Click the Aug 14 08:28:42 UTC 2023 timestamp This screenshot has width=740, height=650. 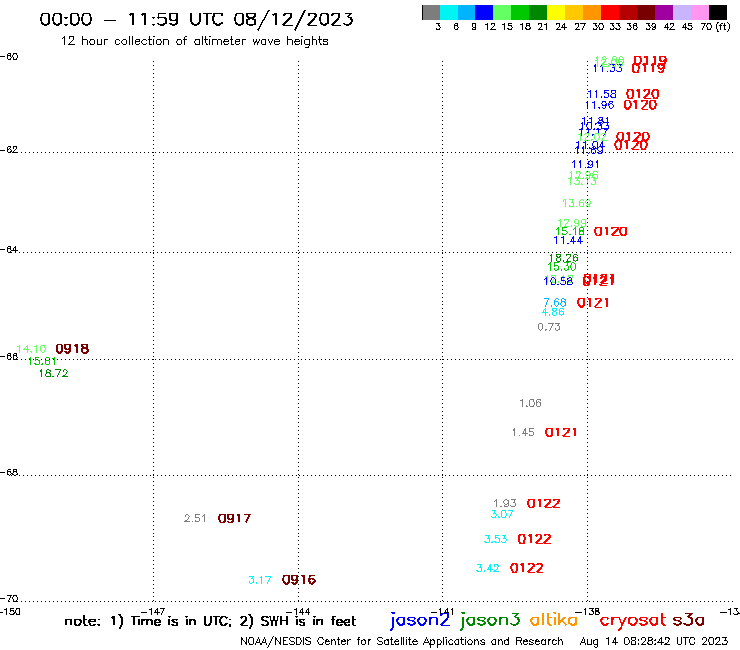[x=654, y=641]
